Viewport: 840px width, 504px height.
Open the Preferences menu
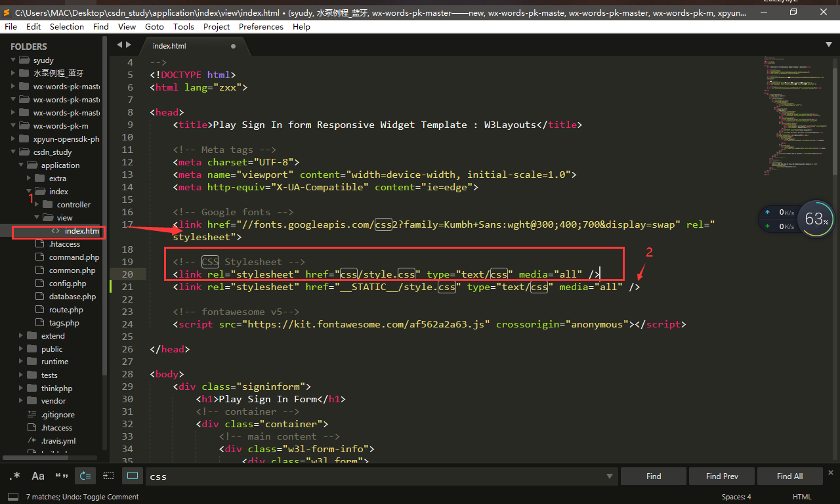coord(261,26)
